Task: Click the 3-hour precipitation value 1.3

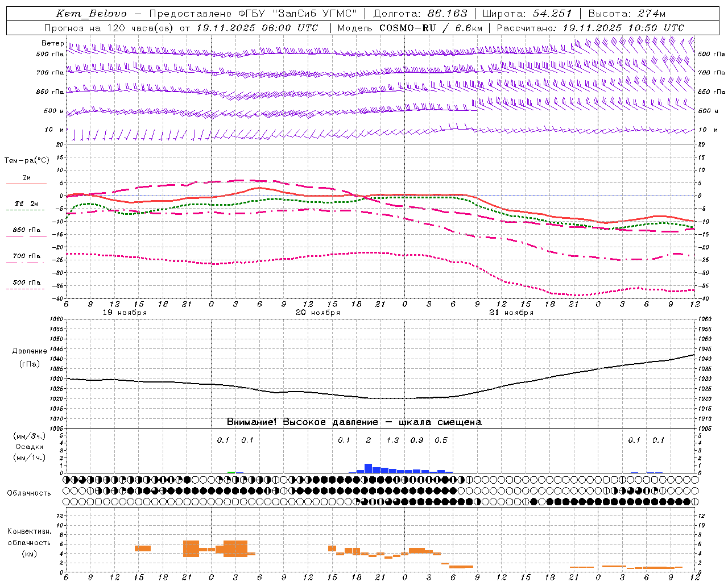Action: point(392,440)
